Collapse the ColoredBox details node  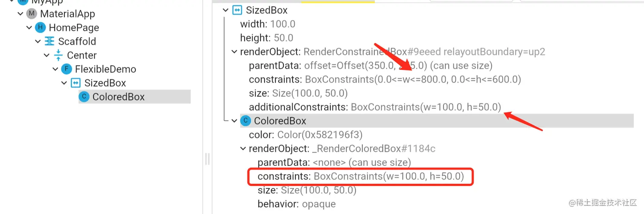(234, 121)
